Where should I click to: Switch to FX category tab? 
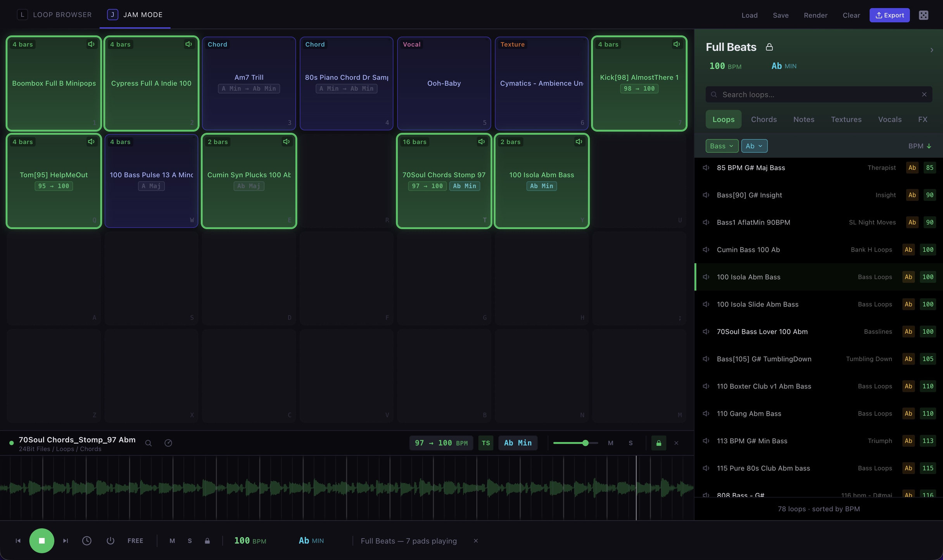[x=922, y=119]
